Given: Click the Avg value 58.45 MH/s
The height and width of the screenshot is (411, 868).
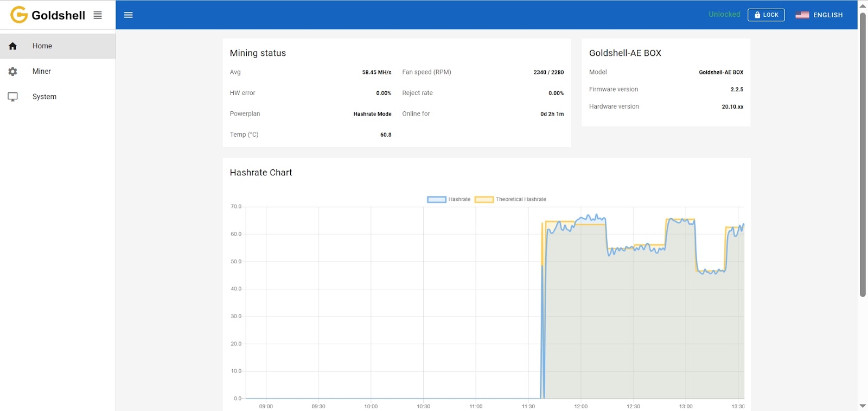Looking at the screenshot, I should pos(376,72).
